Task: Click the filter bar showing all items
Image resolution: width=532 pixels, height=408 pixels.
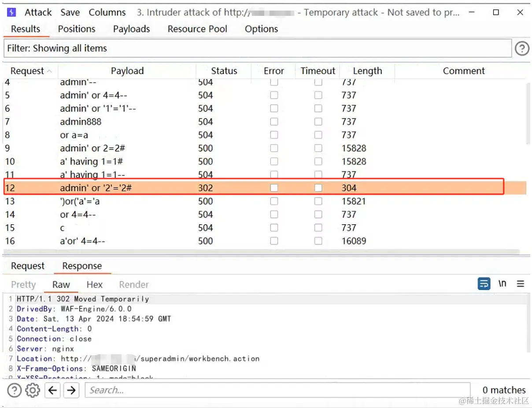Action: [x=258, y=48]
